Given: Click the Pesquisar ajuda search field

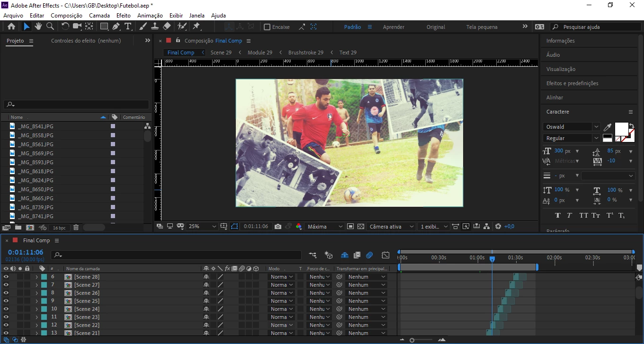Looking at the screenshot, I should coord(595,27).
